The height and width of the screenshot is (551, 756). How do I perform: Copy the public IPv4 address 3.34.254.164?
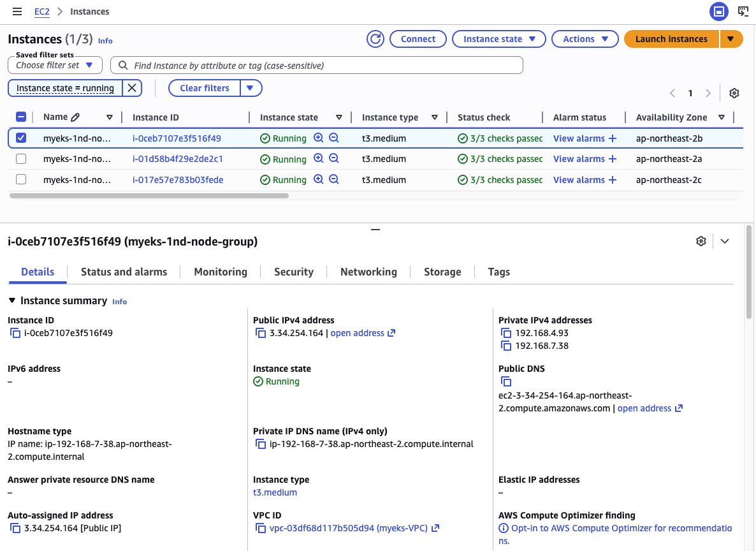(260, 333)
